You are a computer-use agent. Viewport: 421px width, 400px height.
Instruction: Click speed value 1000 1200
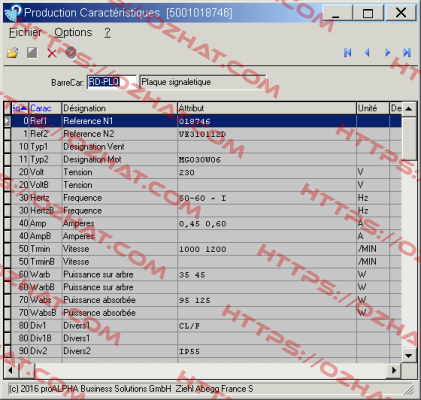coord(203,249)
